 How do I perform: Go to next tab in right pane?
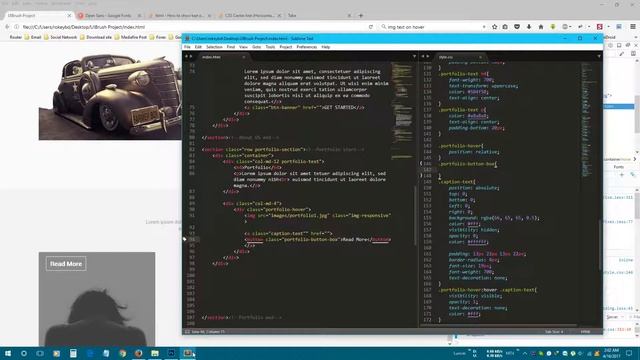pyautogui.click(x=427, y=56)
